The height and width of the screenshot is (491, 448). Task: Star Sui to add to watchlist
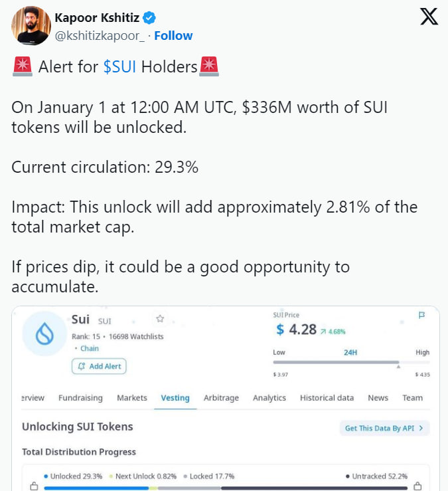point(160,319)
